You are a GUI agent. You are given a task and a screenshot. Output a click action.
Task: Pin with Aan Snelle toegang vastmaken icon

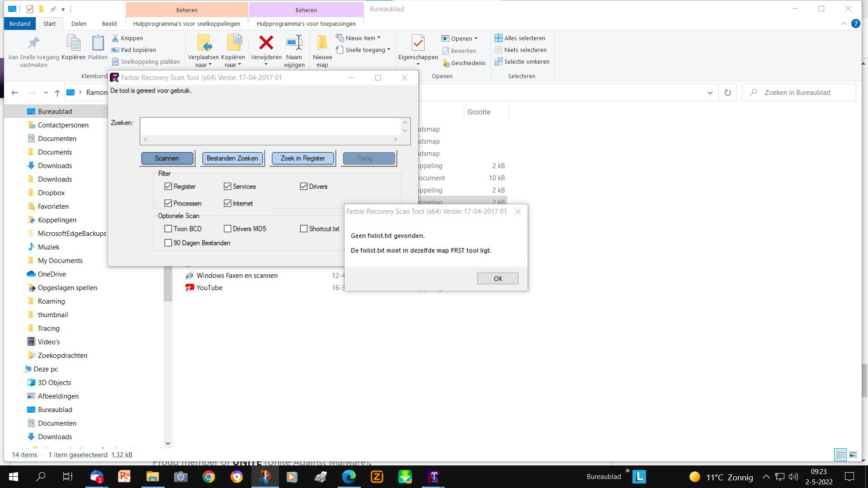point(33,43)
